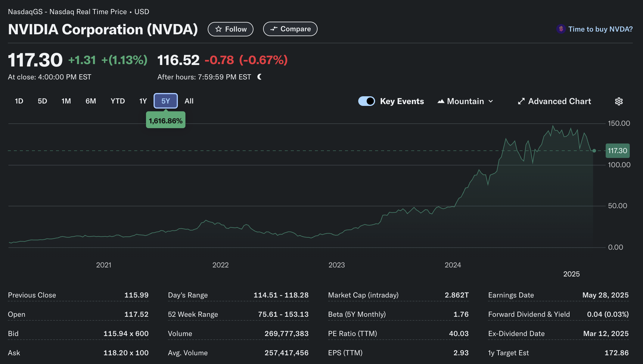
Task: Click the 2024 label on chart axis
Action: (x=453, y=265)
